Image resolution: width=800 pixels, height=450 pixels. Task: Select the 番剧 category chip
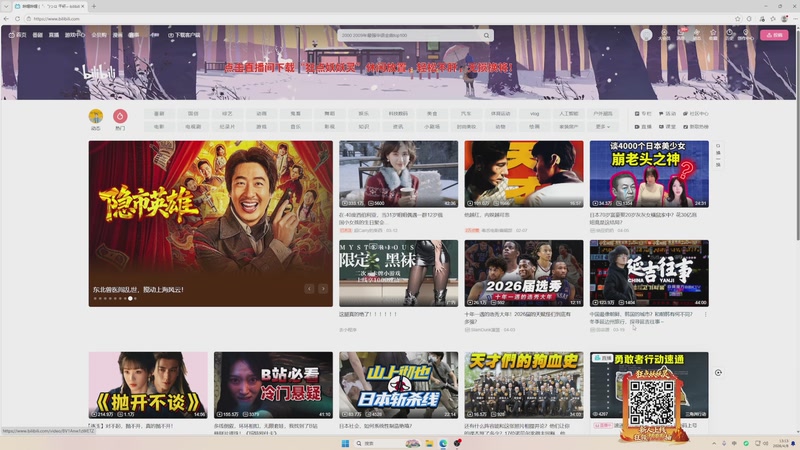pyautogui.click(x=159, y=113)
